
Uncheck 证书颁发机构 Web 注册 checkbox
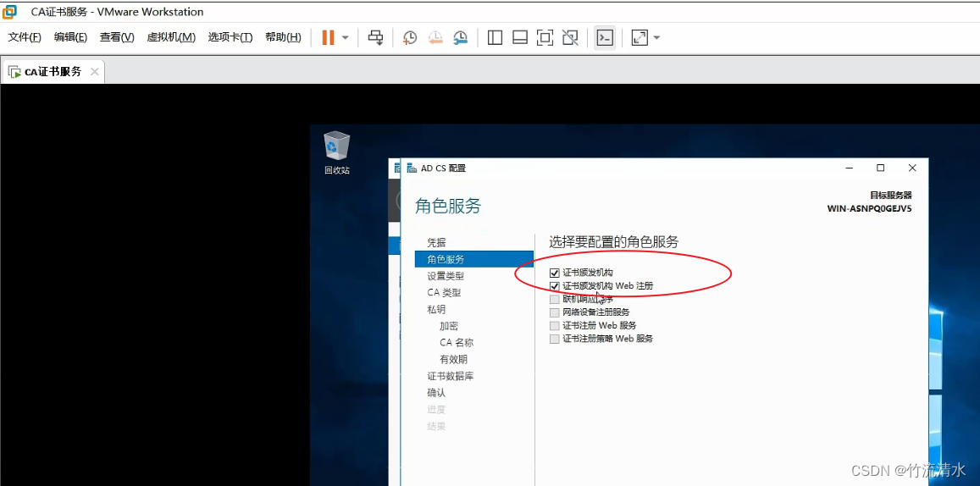pos(555,286)
